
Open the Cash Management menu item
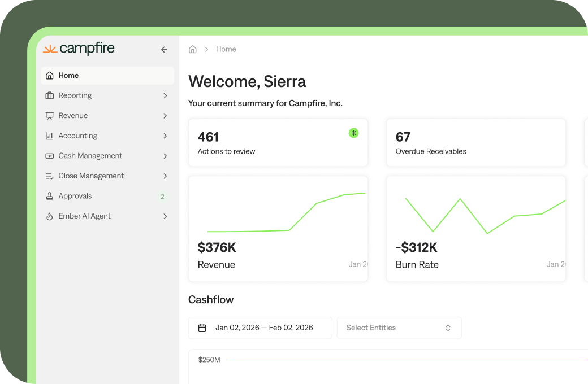tap(107, 156)
